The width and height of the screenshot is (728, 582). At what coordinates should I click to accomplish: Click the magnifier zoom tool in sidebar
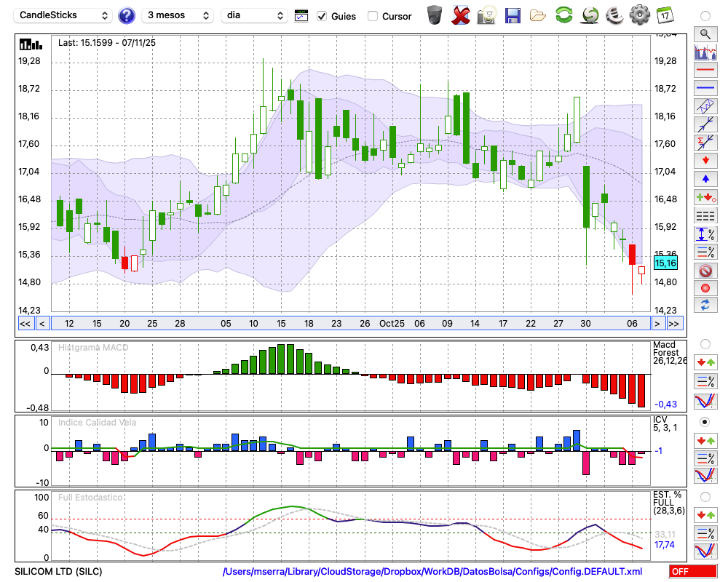(x=705, y=33)
